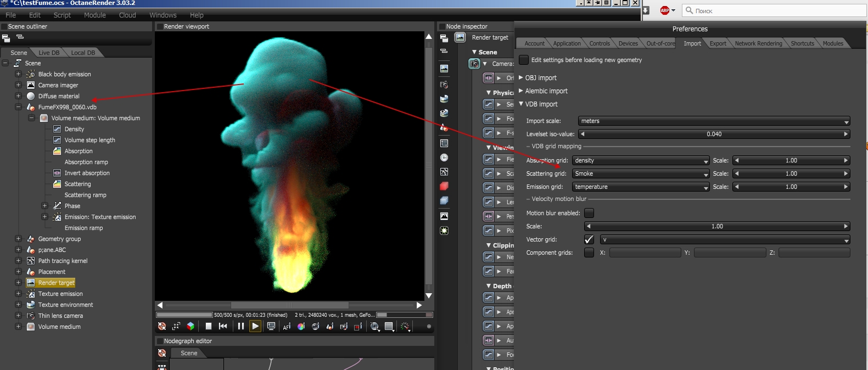Open the Cloud menu

click(x=127, y=15)
